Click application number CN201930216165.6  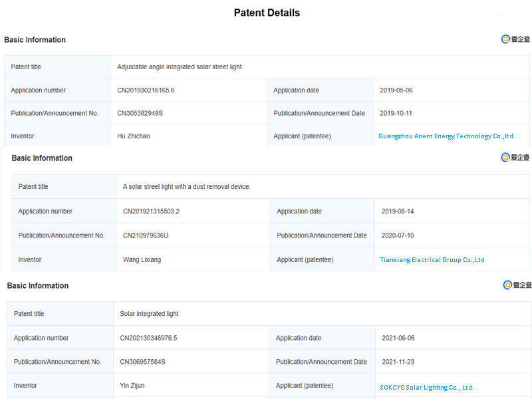[x=146, y=90]
